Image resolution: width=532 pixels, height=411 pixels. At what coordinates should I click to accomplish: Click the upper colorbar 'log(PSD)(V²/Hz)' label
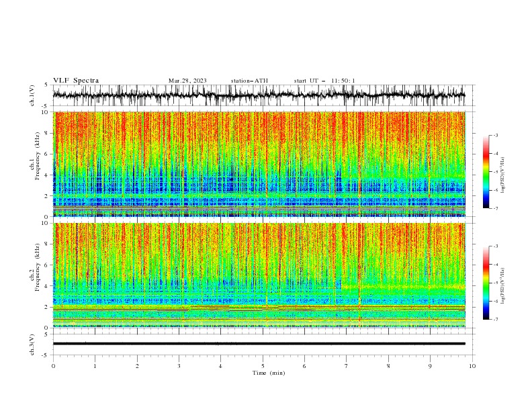click(502, 175)
